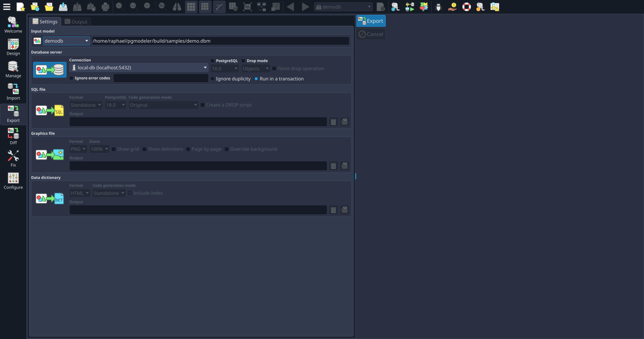Open the Import view from the sidebar

(x=13, y=92)
